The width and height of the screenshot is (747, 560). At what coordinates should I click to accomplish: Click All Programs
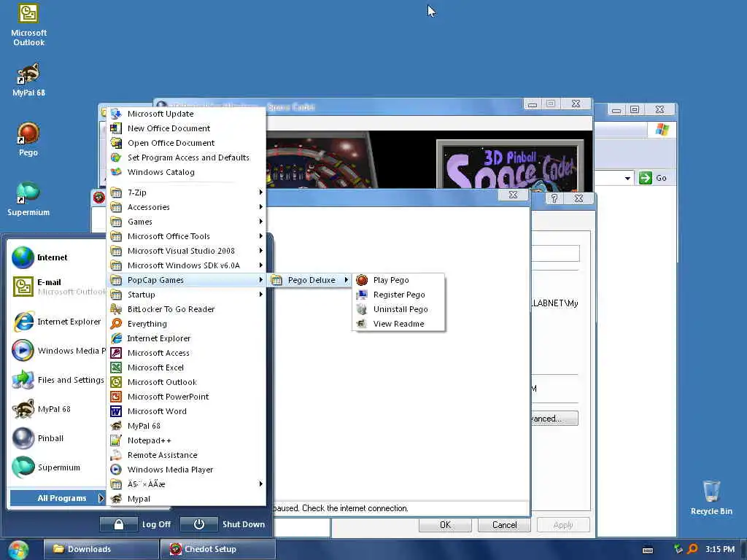pyautogui.click(x=57, y=498)
